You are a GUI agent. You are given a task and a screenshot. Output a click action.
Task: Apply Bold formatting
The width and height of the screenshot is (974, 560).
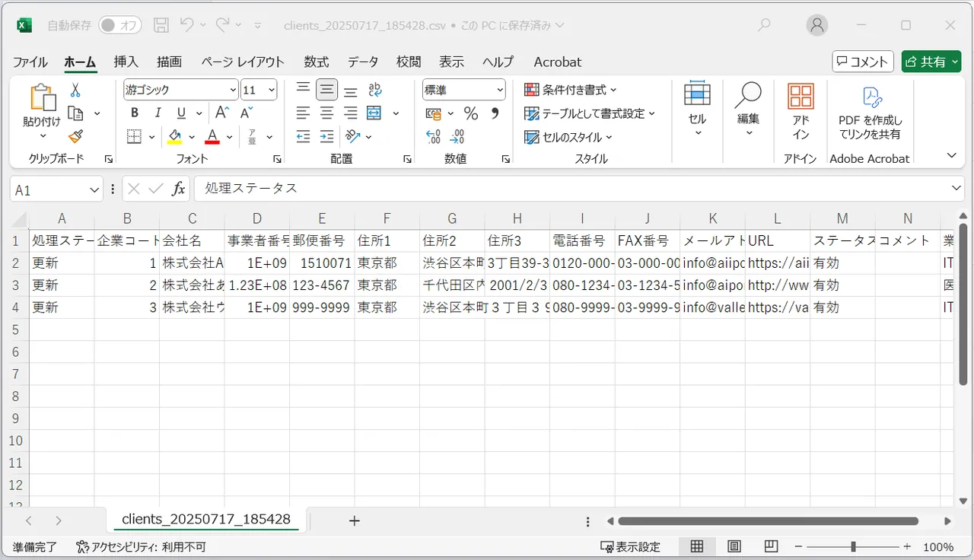(x=135, y=113)
